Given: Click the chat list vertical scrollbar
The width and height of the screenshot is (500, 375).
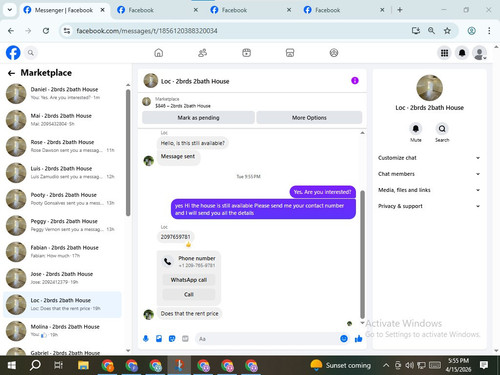Looking at the screenshot, I should coord(128,153).
